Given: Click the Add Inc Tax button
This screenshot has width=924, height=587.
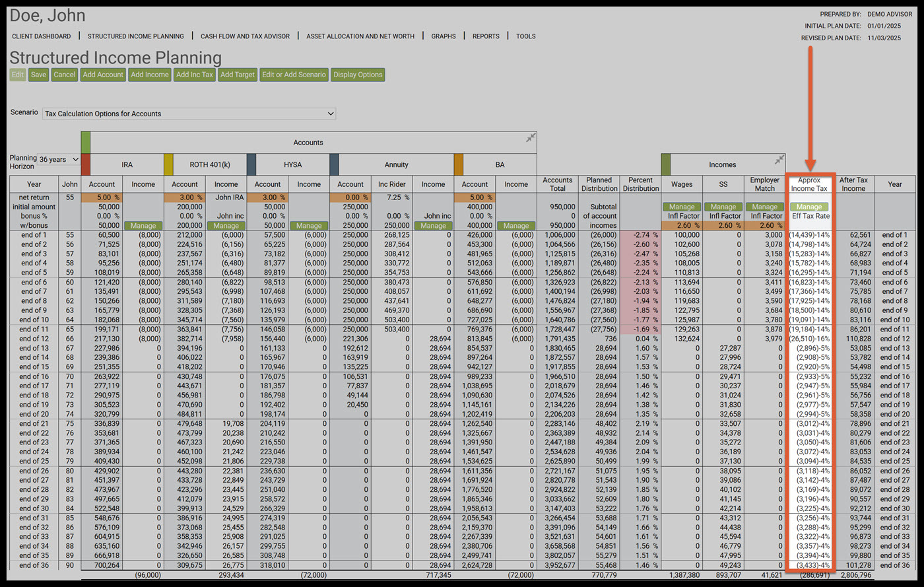Looking at the screenshot, I should click(195, 75).
